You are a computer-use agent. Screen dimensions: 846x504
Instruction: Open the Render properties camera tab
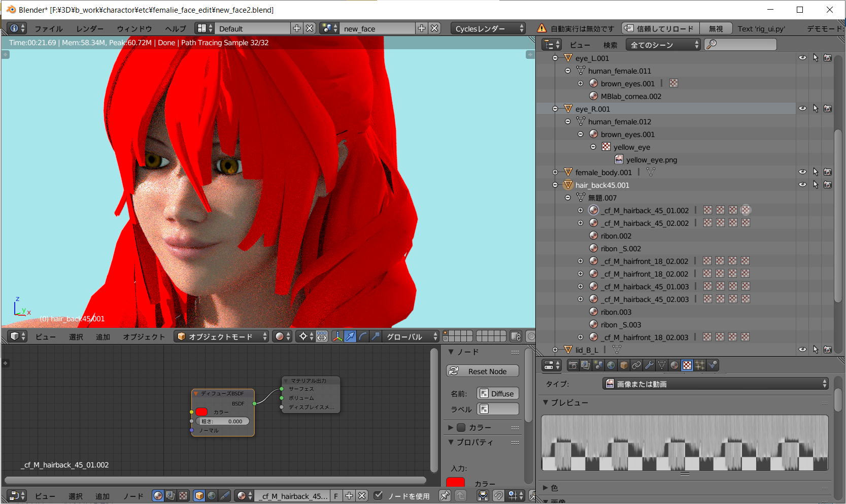[573, 365]
